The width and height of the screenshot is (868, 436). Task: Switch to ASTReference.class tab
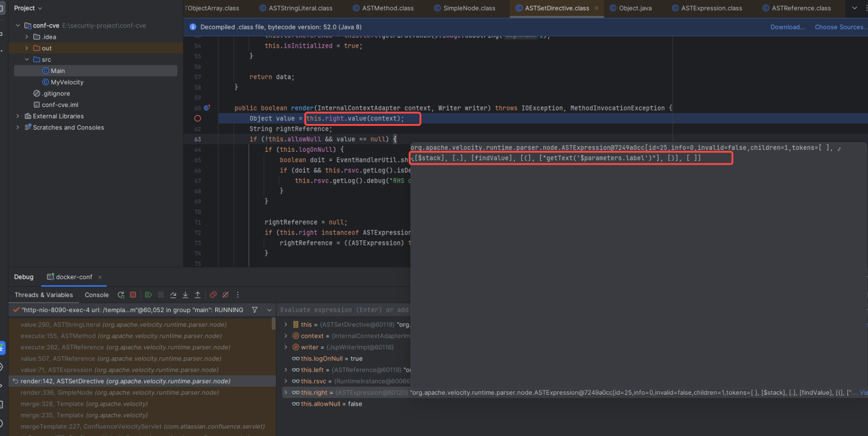(796, 8)
